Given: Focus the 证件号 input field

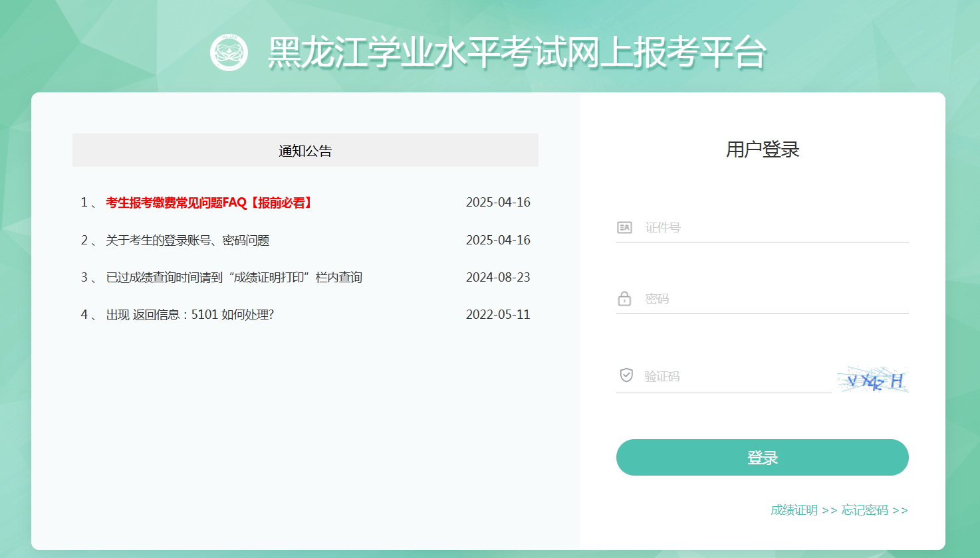Looking at the screenshot, I should click(775, 228).
